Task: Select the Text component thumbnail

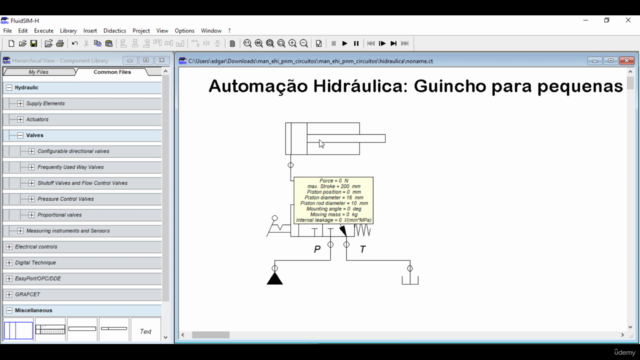Action: [146, 330]
